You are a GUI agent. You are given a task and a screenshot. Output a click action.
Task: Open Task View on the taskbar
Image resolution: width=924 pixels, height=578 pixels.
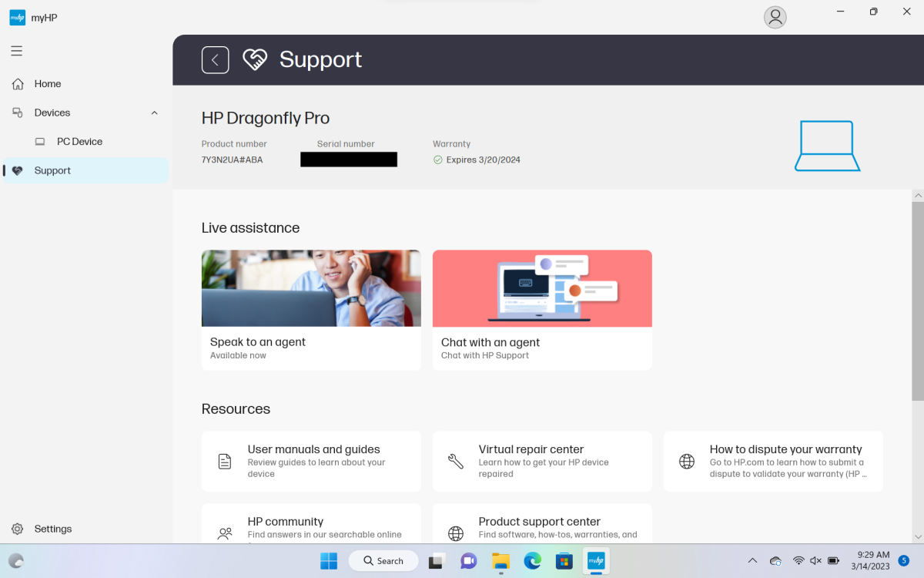point(437,560)
